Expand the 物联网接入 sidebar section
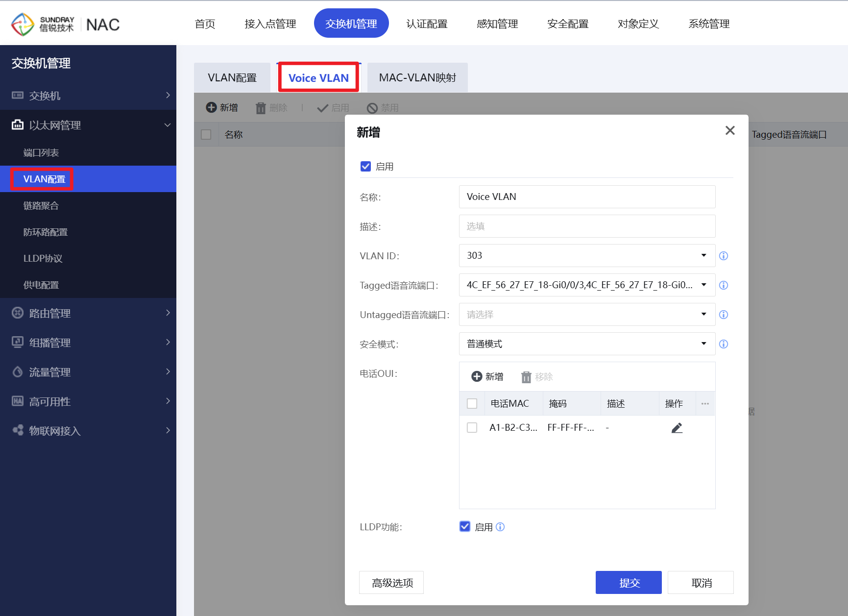Image resolution: width=848 pixels, height=616 pixels. (x=88, y=430)
